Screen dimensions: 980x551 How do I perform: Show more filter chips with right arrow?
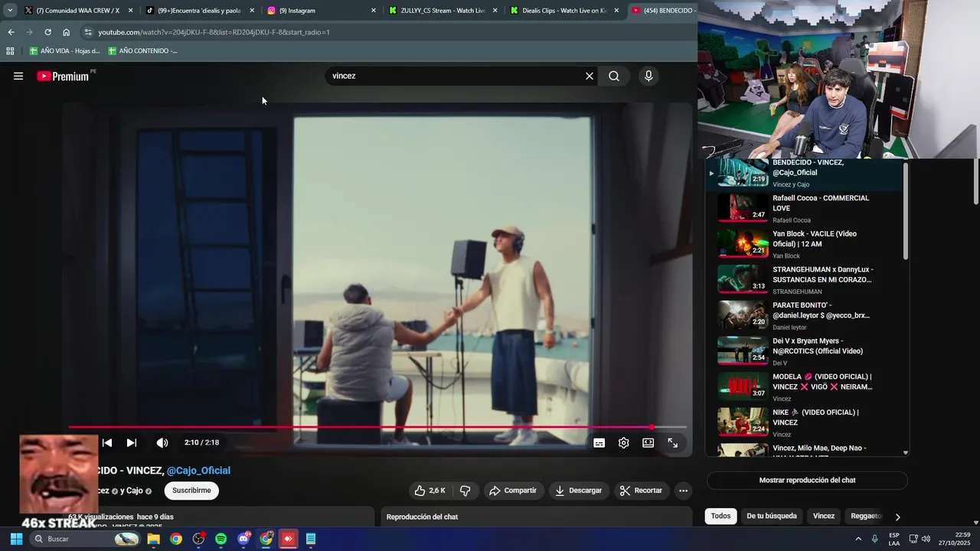(x=897, y=517)
